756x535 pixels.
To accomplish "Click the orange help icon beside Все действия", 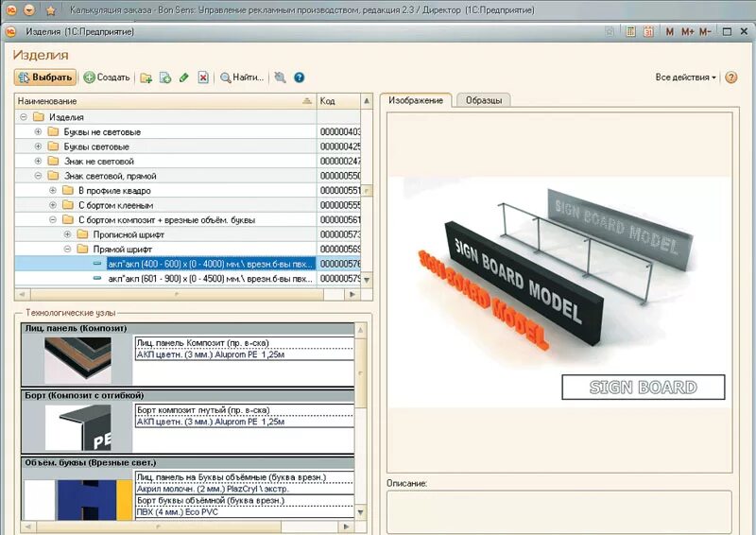I will click(730, 78).
